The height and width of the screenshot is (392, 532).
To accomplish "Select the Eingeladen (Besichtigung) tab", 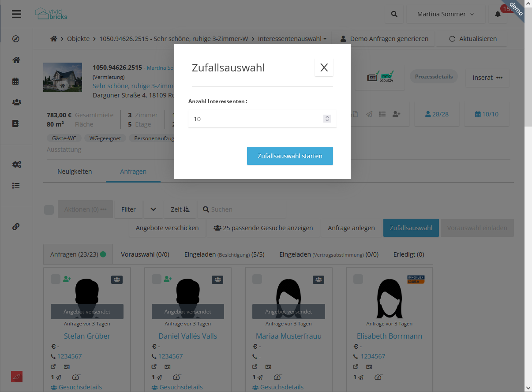I will click(224, 254).
